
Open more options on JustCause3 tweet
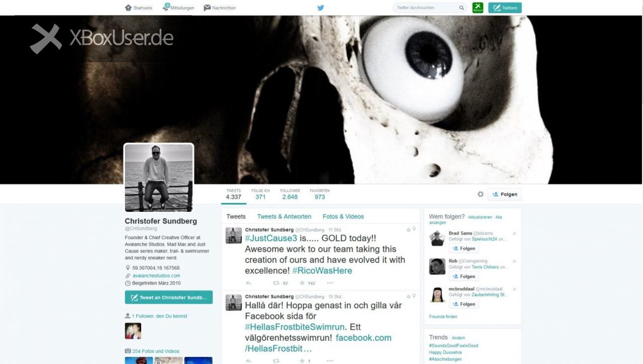tap(330, 283)
